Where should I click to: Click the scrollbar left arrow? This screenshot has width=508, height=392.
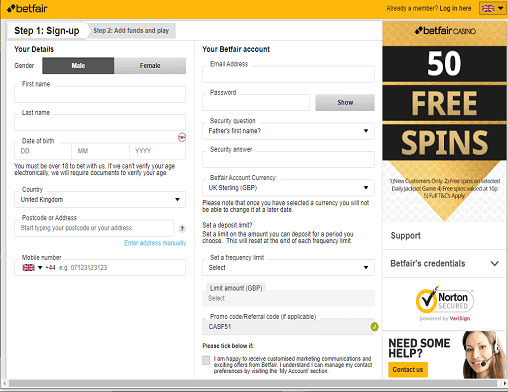pos(4,383)
